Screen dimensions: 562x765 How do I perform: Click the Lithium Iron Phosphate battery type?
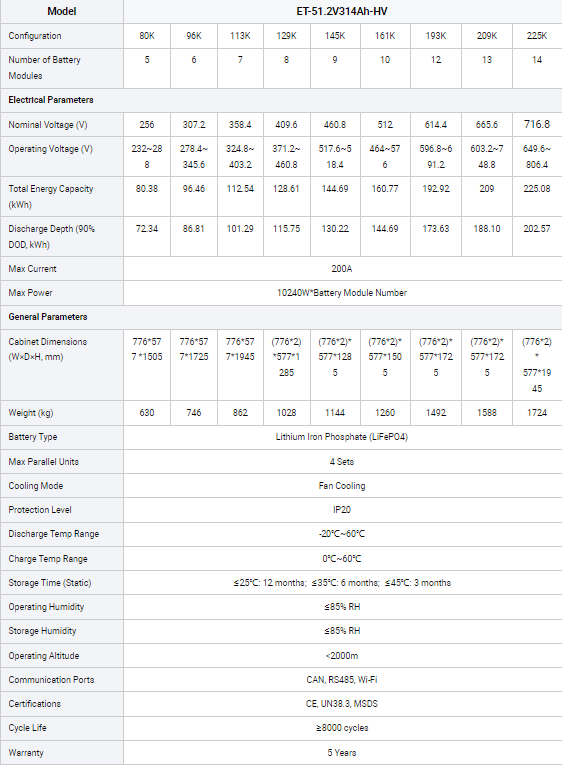tap(341, 437)
